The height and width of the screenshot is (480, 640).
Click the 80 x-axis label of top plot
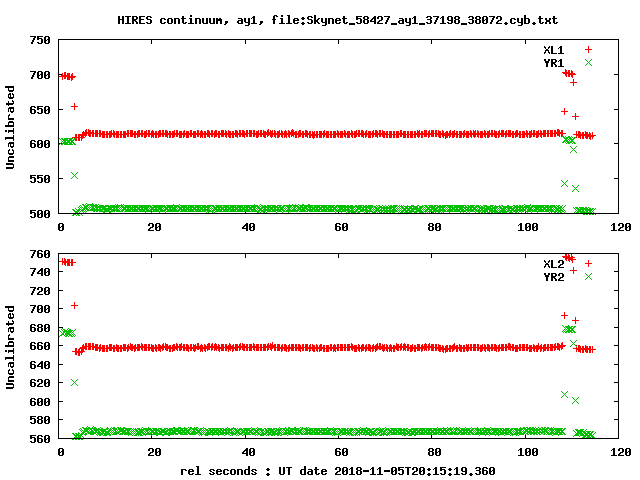(434, 227)
